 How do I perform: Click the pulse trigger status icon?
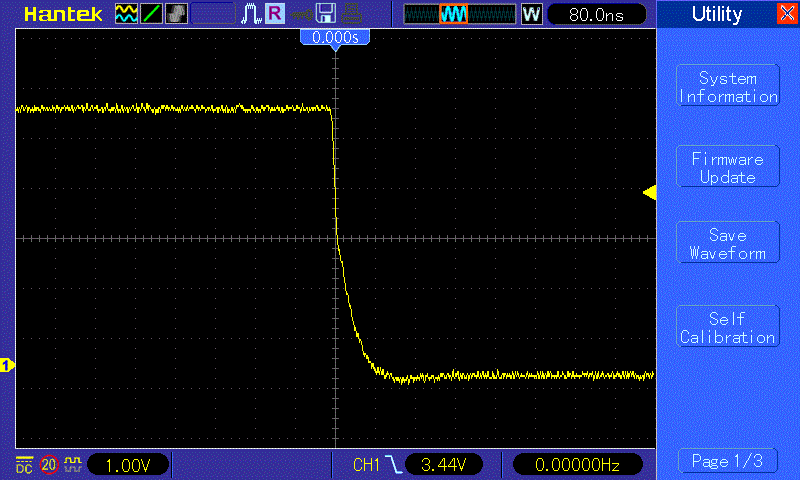pyautogui.click(x=250, y=14)
